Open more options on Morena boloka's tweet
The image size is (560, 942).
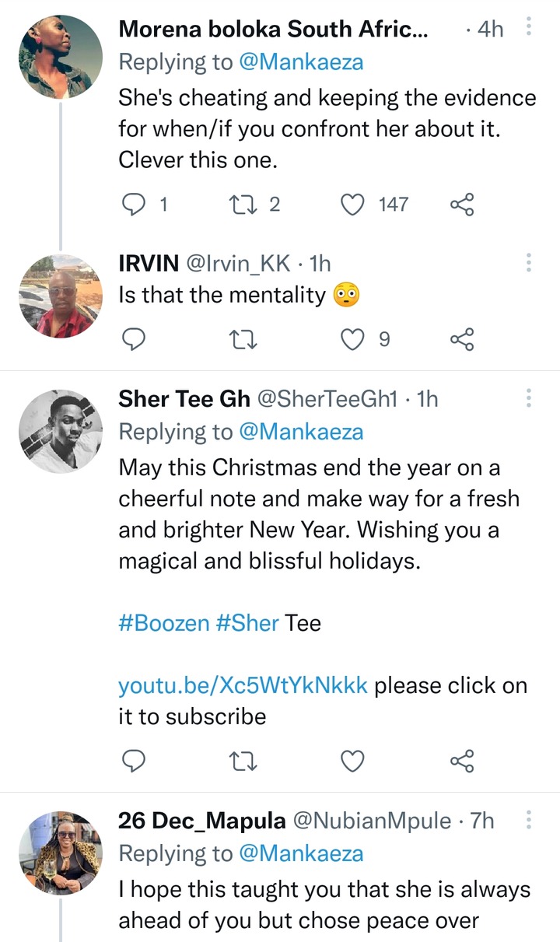[529, 29]
